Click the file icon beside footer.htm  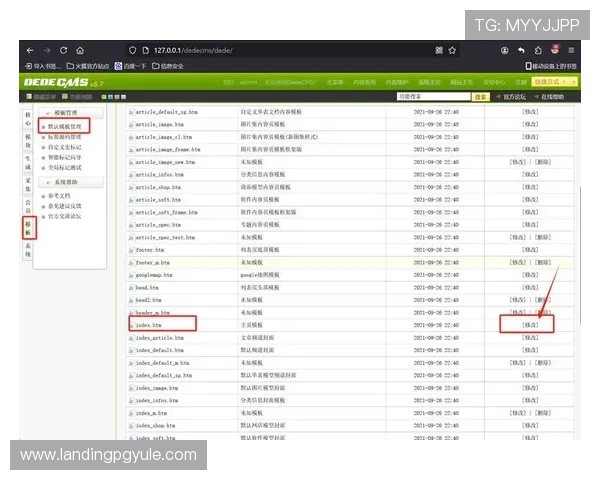[131, 249]
